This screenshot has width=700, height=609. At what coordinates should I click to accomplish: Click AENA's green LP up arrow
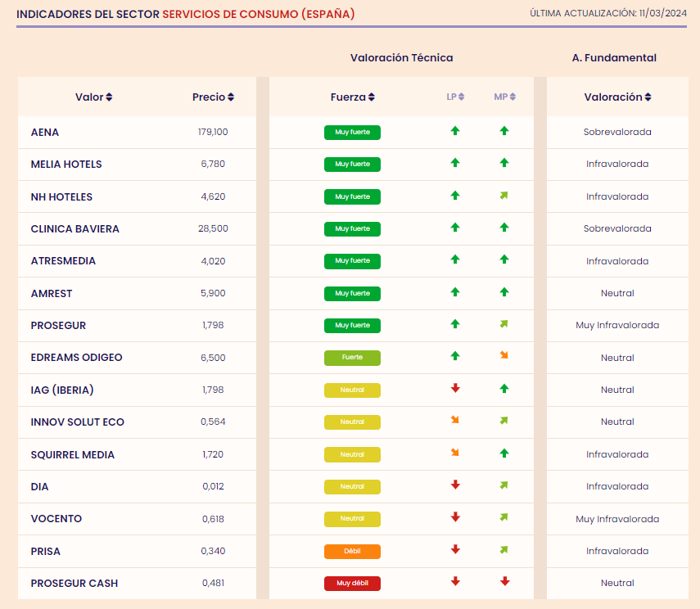(455, 131)
